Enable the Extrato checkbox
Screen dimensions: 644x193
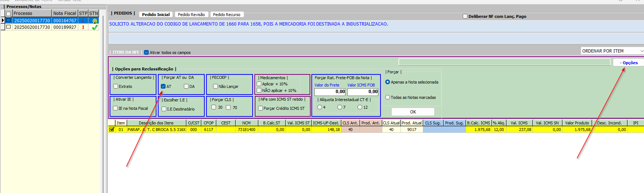click(116, 86)
